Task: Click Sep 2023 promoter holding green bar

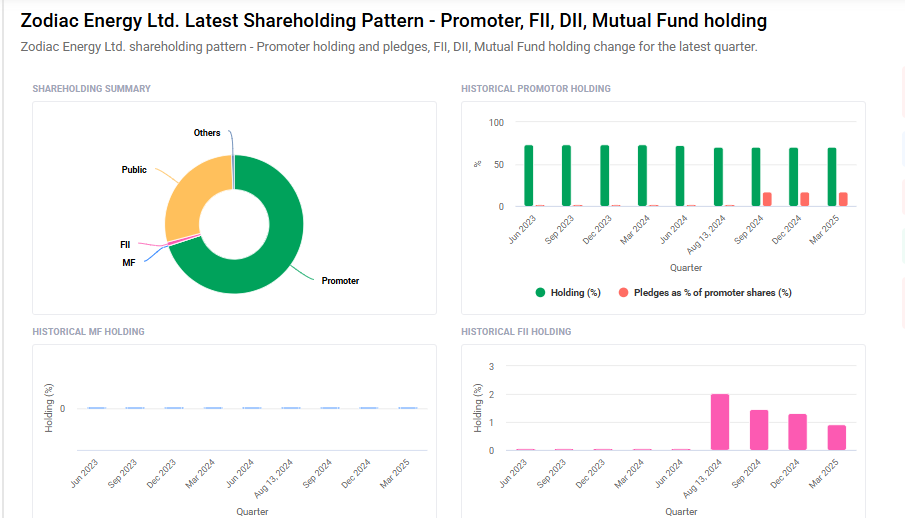Action: click(x=566, y=176)
